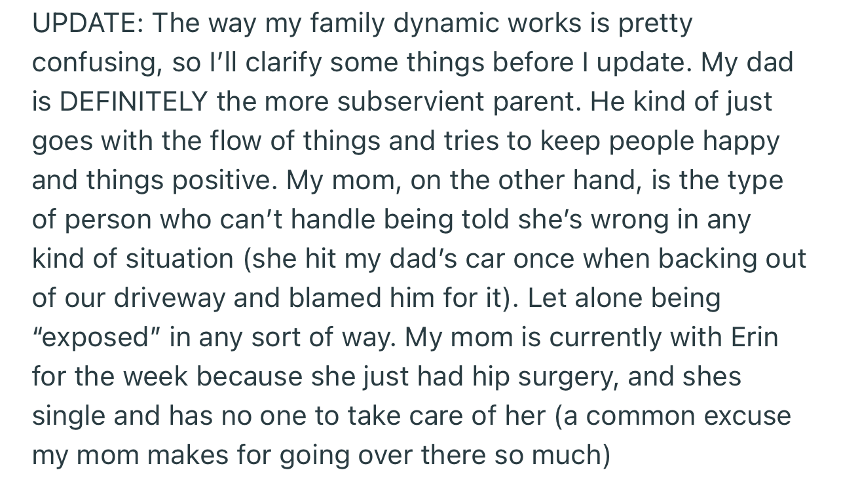Click the capitalized word "DEFINITELY"
Screen dimensions: 841x504
[x=134, y=102]
